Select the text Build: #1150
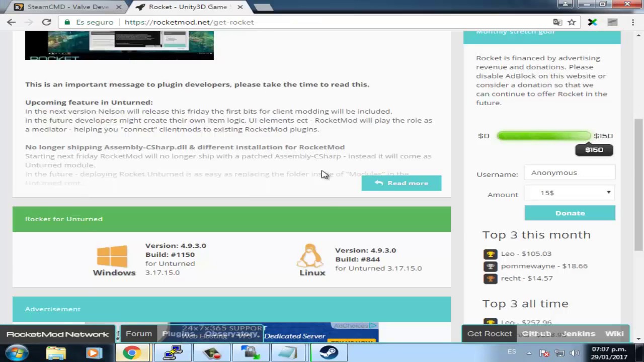The width and height of the screenshot is (644, 362). pos(170,254)
